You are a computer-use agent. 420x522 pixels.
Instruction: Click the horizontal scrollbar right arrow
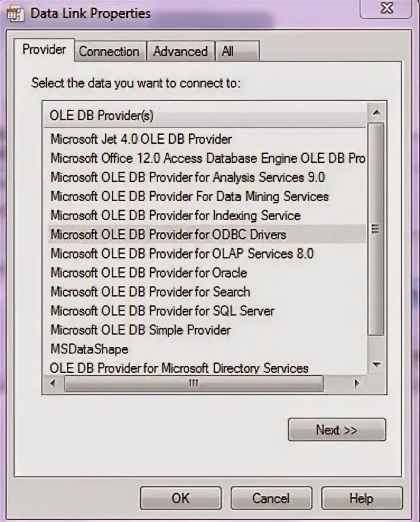pyautogui.click(x=357, y=384)
